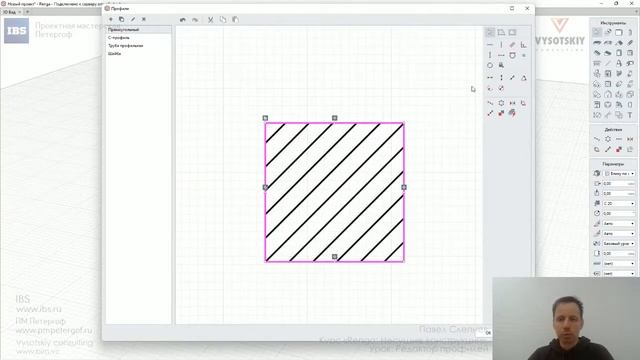Choose the diagonal constraint tool in the profile editor

click(512, 78)
